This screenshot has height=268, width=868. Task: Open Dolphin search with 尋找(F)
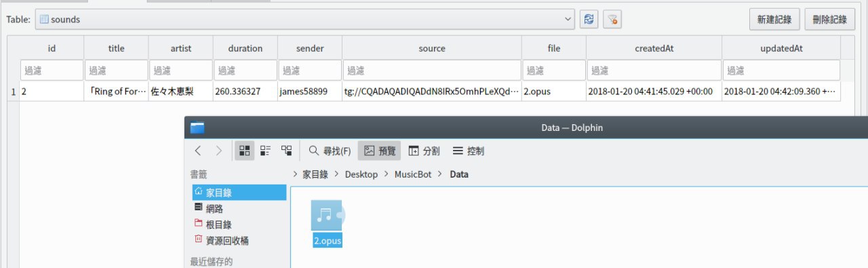point(330,151)
